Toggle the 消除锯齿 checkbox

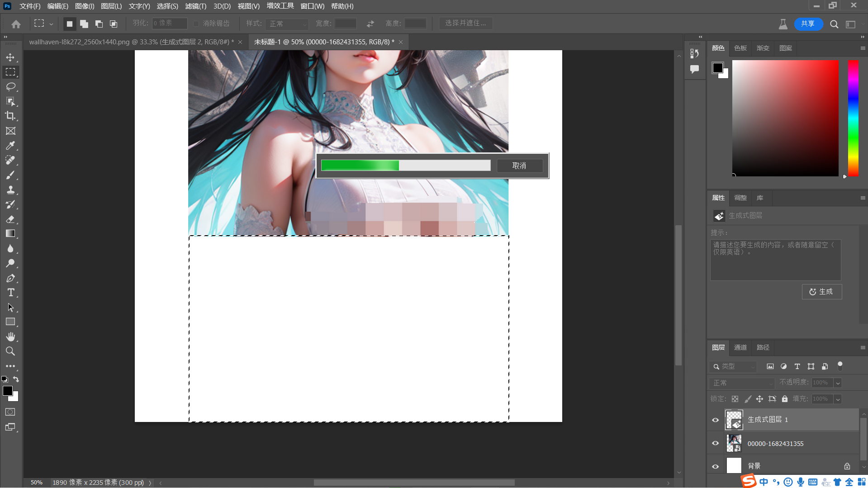coord(196,24)
